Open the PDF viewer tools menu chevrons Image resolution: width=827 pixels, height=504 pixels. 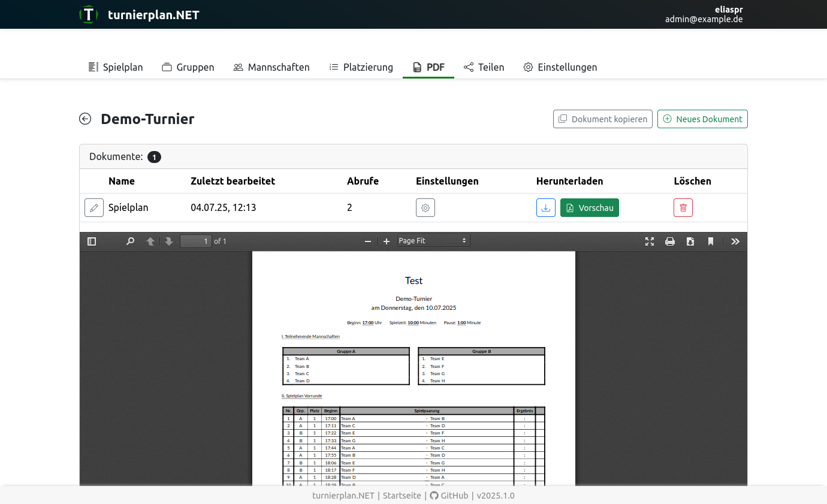(x=735, y=241)
